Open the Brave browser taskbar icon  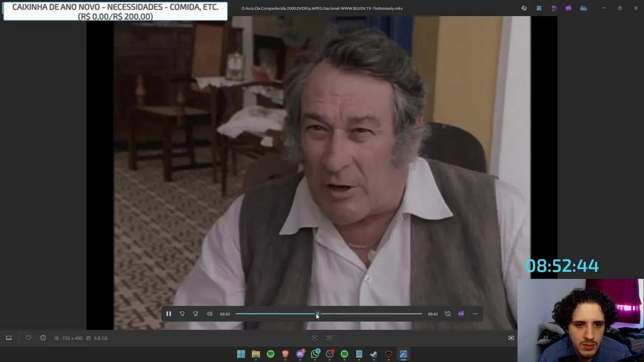click(285, 354)
